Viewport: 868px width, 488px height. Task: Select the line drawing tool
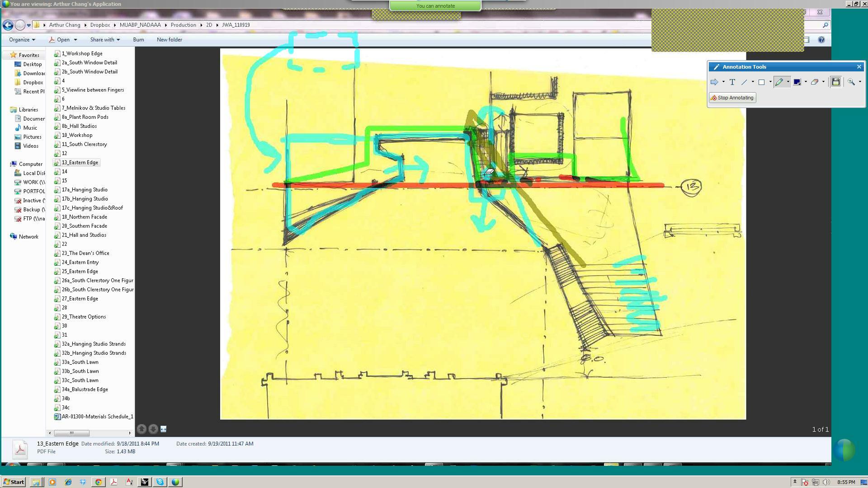(744, 82)
